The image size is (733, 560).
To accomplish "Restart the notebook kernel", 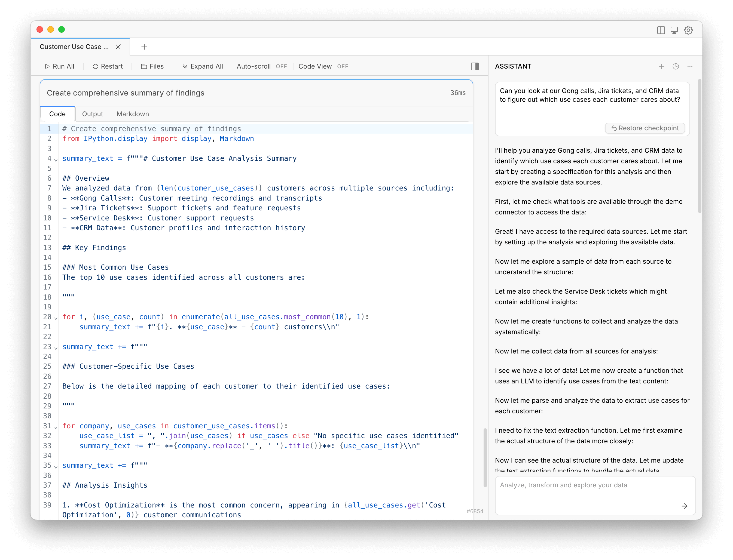I will click(x=107, y=66).
